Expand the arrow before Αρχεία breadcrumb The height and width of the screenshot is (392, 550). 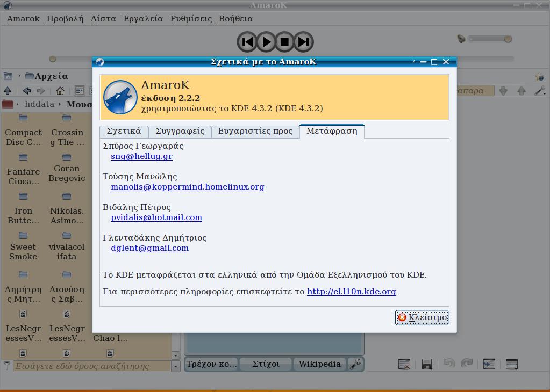pyautogui.click(x=19, y=76)
